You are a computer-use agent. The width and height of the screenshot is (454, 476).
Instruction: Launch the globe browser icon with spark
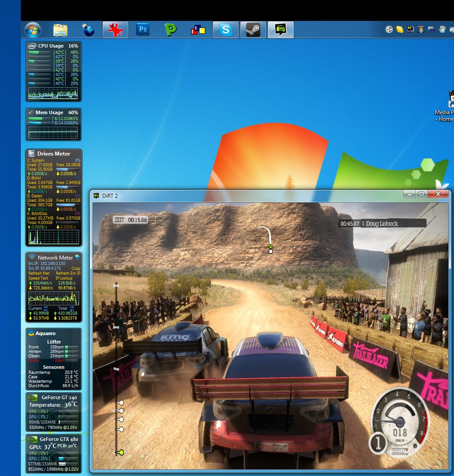[x=88, y=30]
